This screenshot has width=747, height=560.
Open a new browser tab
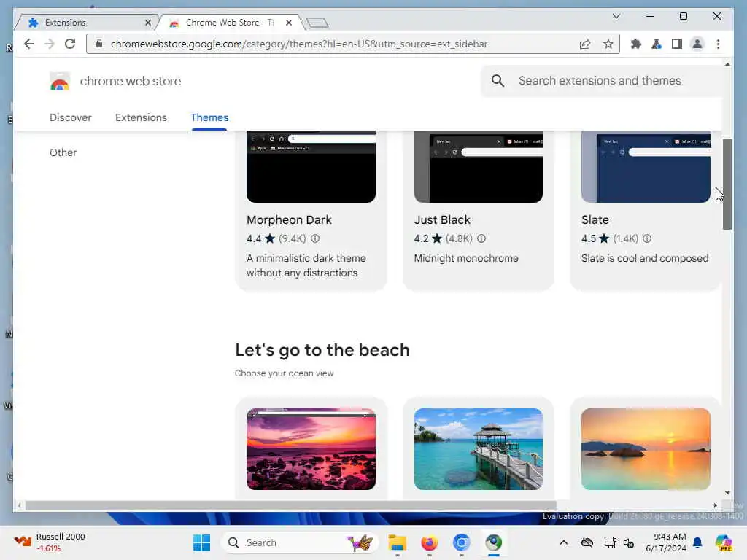pos(317,23)
